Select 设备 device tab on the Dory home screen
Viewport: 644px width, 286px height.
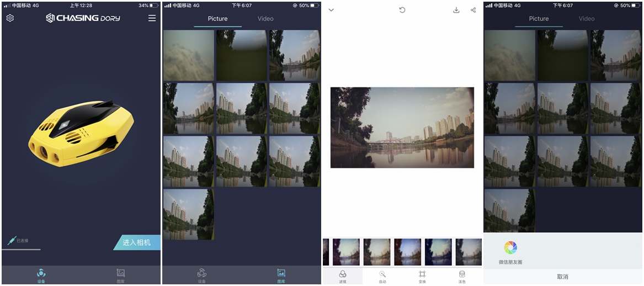41,274
